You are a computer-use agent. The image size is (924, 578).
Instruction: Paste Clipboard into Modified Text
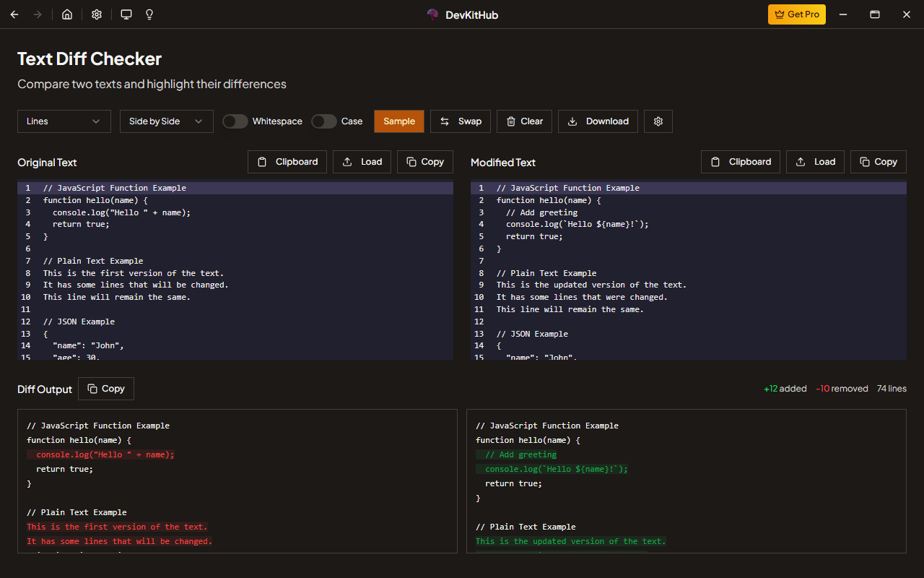[741, 162]
